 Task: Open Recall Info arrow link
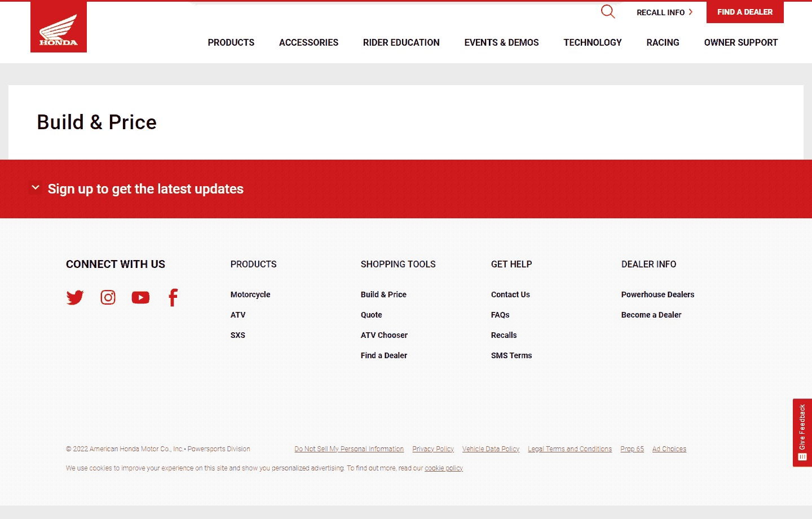click(x=664, y=12)
